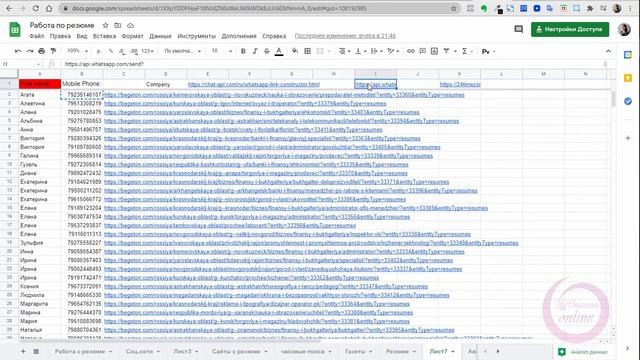
Task: Increase decimal places
Action: point(134,51)
